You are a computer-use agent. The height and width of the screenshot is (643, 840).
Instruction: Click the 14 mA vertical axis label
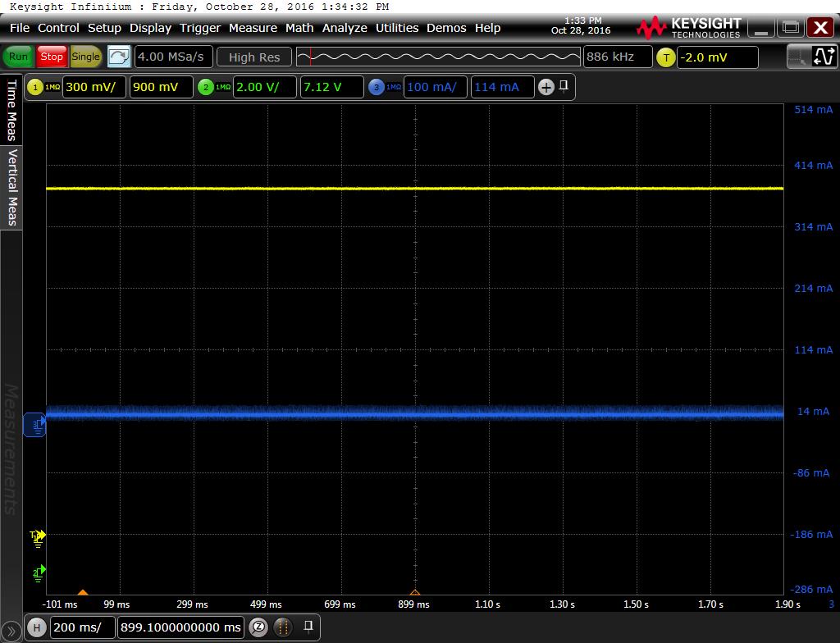tap(813, 412)
